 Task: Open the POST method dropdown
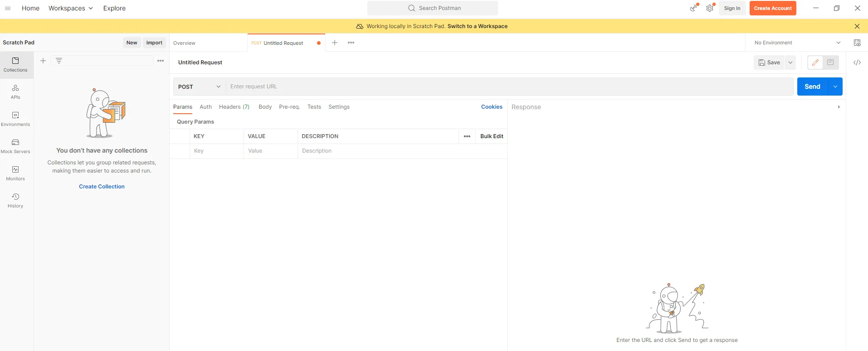200,87
